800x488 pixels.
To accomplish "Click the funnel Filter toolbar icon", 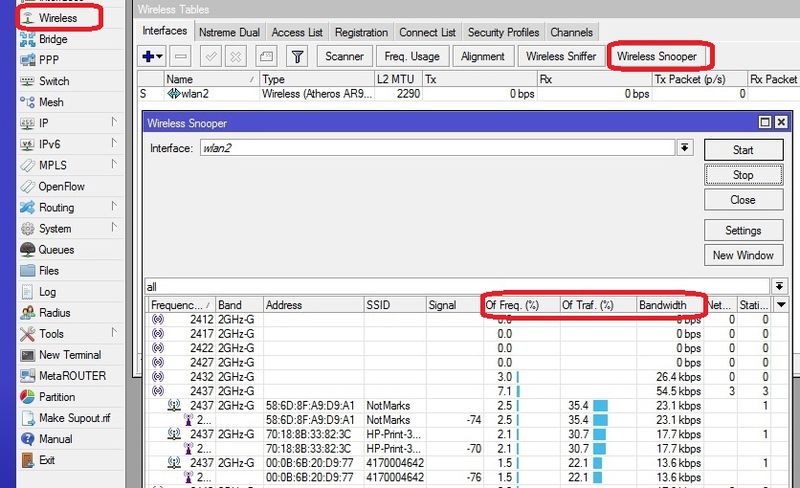I will click(x=297, y=56).
